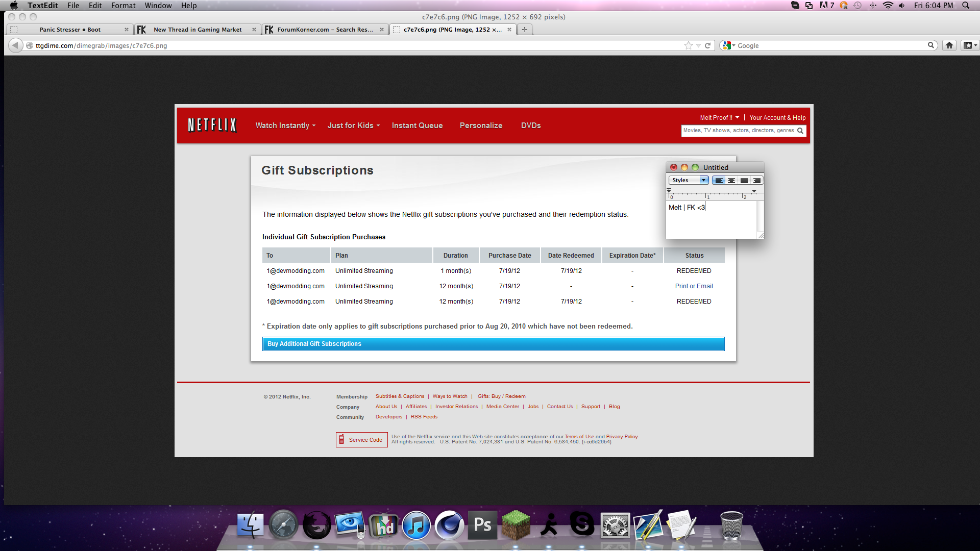Click the browser home button
The height and width of the screenshot is (551, 980).
pyautogui.click(x=949, y=45)
